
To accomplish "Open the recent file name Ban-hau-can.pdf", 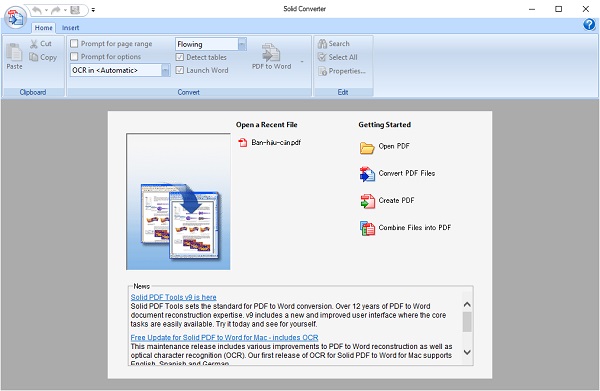I will click(x=276, y=143).
